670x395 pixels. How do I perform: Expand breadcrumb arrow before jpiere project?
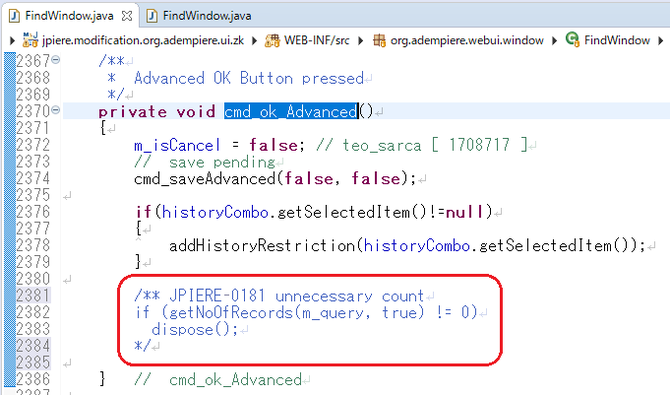(13, 41)
